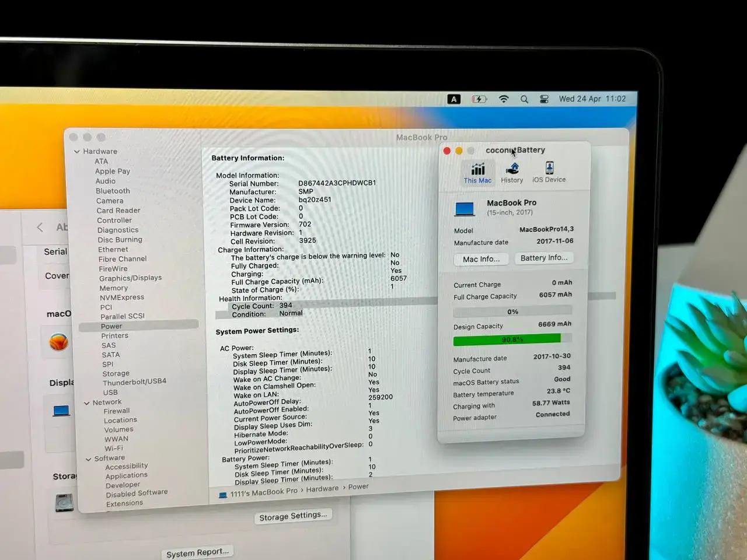Select Parallel SCSI in sidebar
The height and width of the screenshot is (560, 747).
tap(123, 316)
